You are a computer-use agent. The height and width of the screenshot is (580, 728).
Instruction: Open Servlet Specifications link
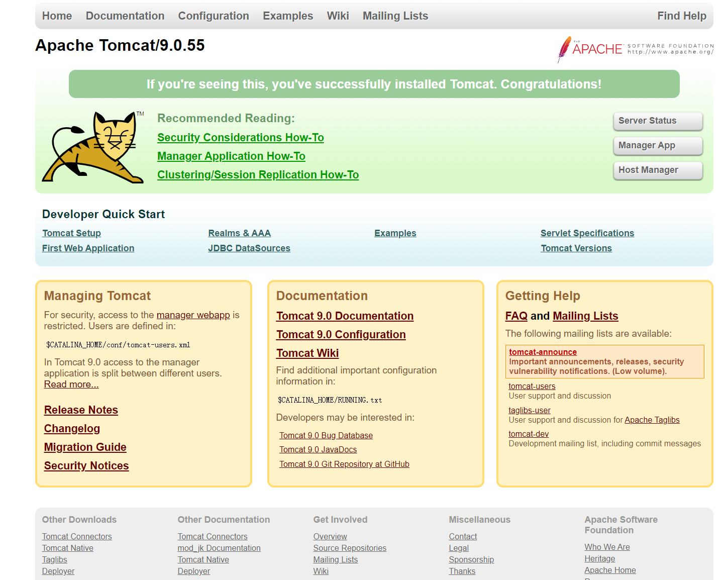pos(587,233)
